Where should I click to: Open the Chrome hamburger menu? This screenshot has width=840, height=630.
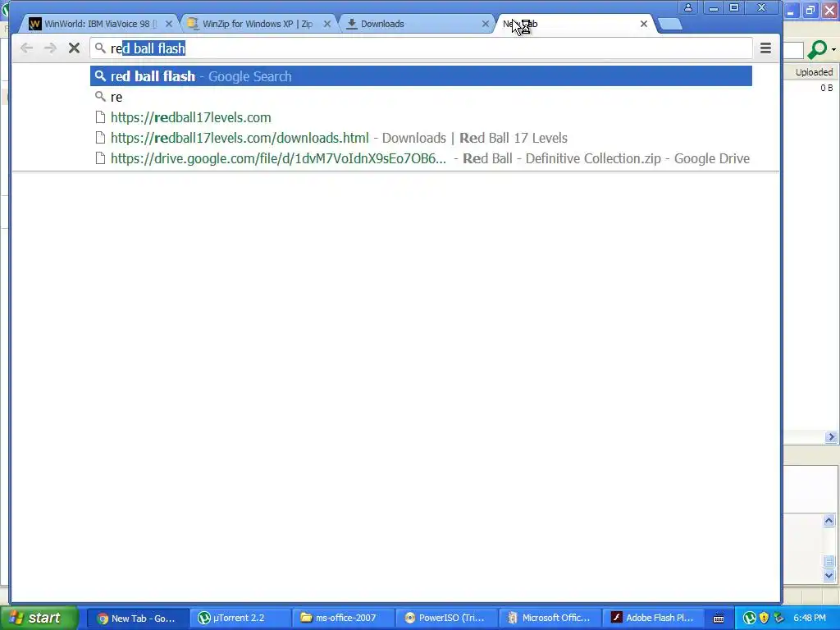(765, 48)
